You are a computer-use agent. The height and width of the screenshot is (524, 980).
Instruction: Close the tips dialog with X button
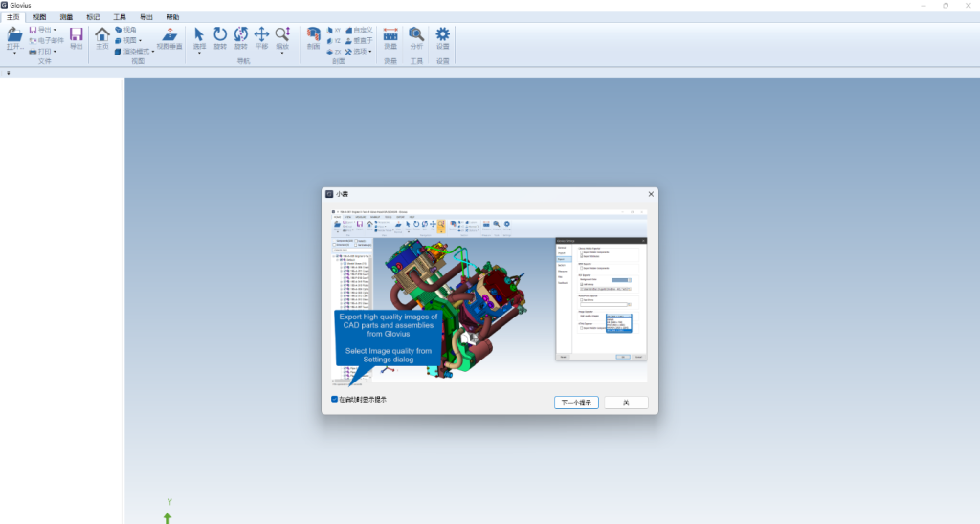click(x=650, y=194)
